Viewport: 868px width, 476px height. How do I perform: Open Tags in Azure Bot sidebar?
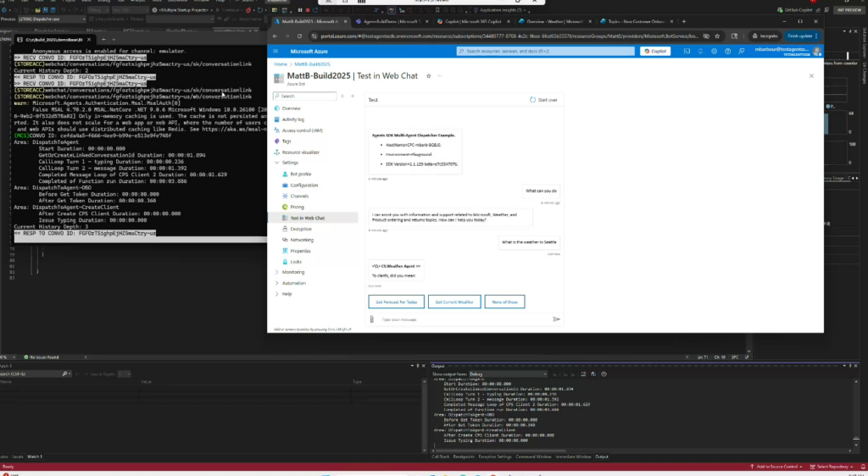pyautogui.click(x=287, y=141)
